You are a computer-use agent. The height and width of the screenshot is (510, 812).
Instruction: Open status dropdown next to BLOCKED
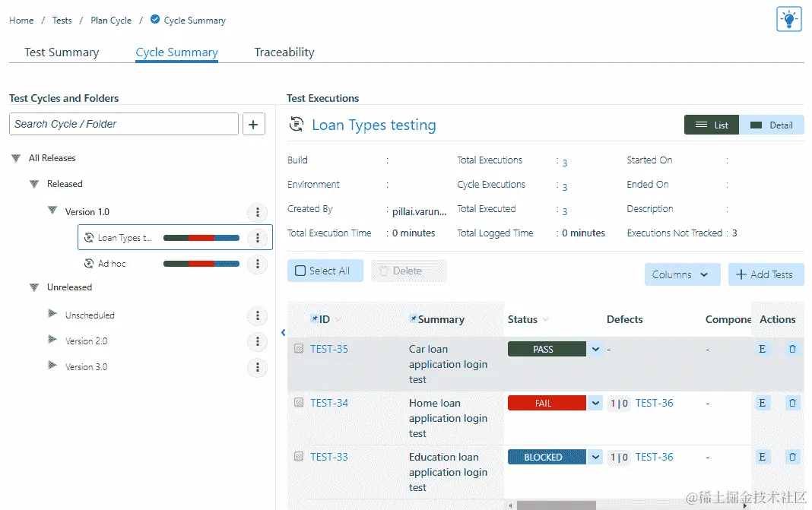point(595,457)
